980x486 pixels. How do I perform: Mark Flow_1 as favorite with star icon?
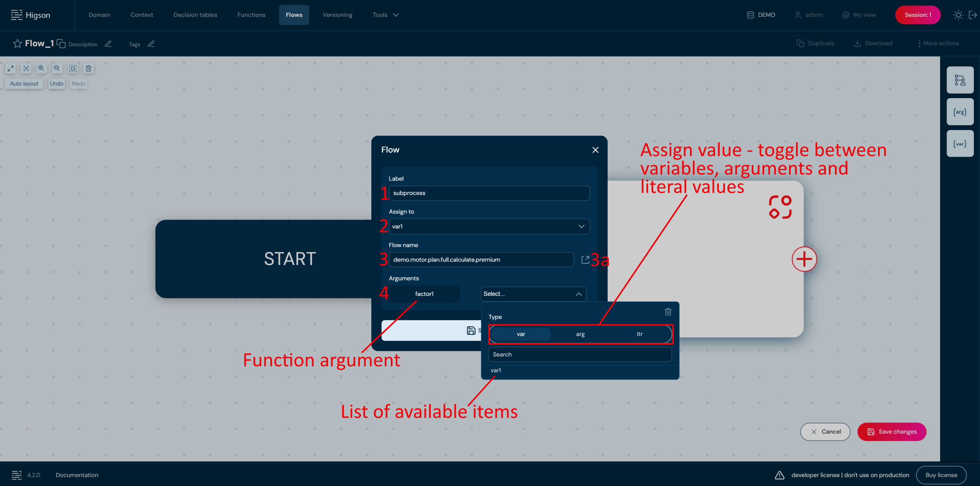click(x=17, y=44)
